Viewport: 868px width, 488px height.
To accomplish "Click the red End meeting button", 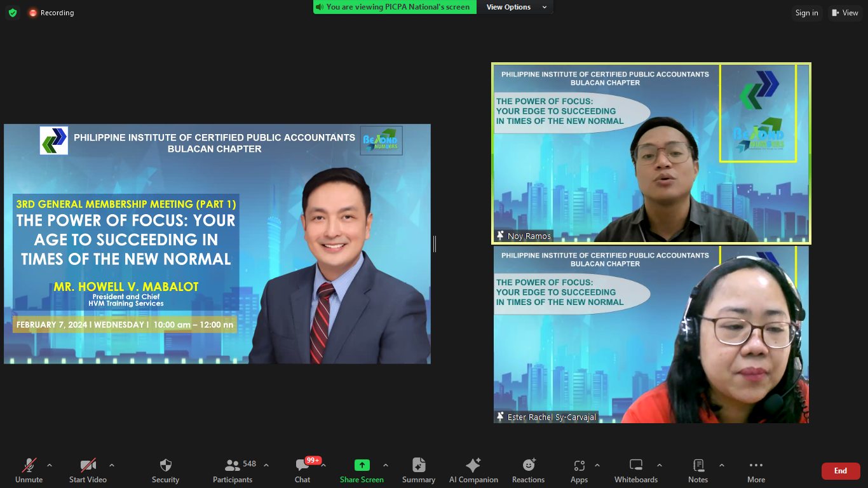I will tap(841, 471).
